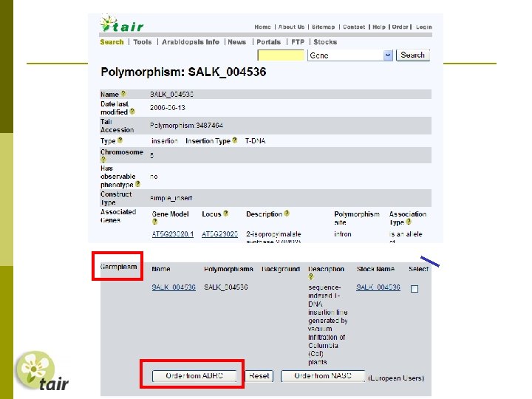Select the text 'Polymorphism 3487464'

187,126
